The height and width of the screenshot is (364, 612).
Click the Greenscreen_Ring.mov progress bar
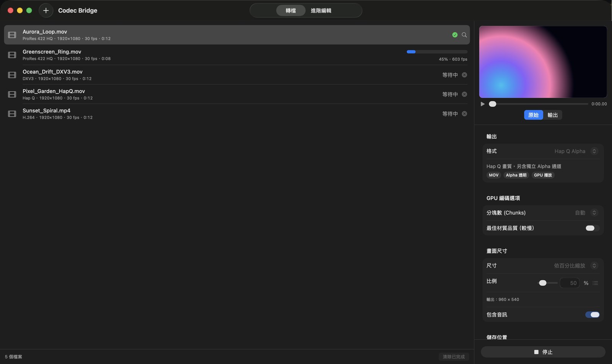point(437,52)
